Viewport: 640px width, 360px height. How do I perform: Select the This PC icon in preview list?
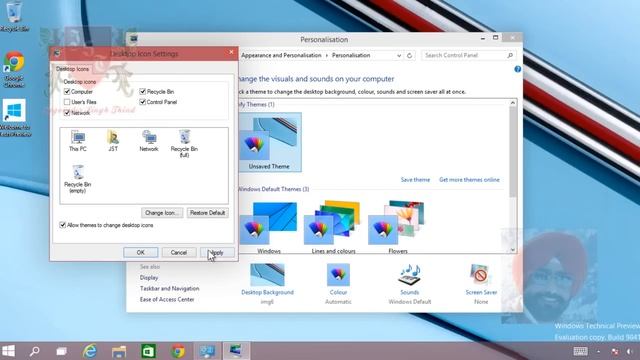tap(78, 141)
